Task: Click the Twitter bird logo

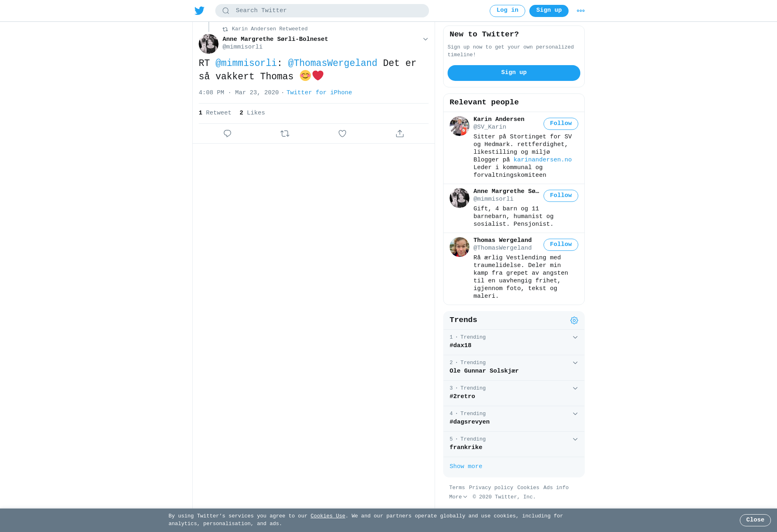Action: [x=200, y=11]
